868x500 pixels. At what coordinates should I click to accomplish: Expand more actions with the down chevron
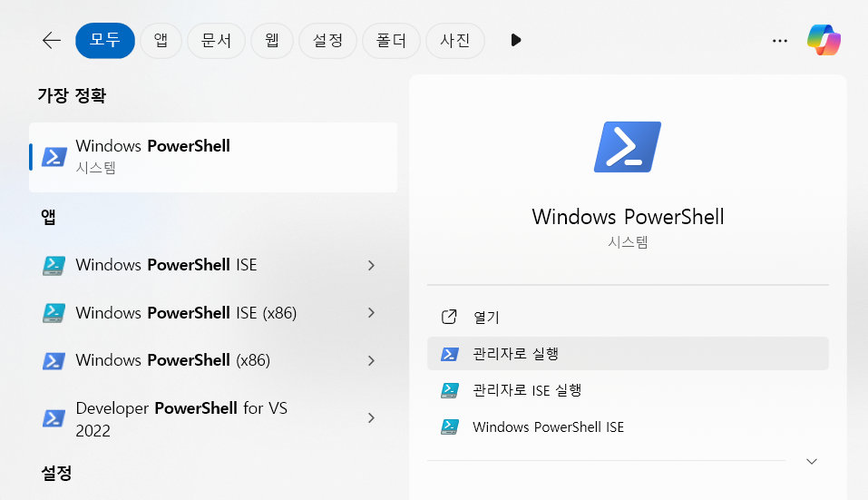(x=812, y=461)
